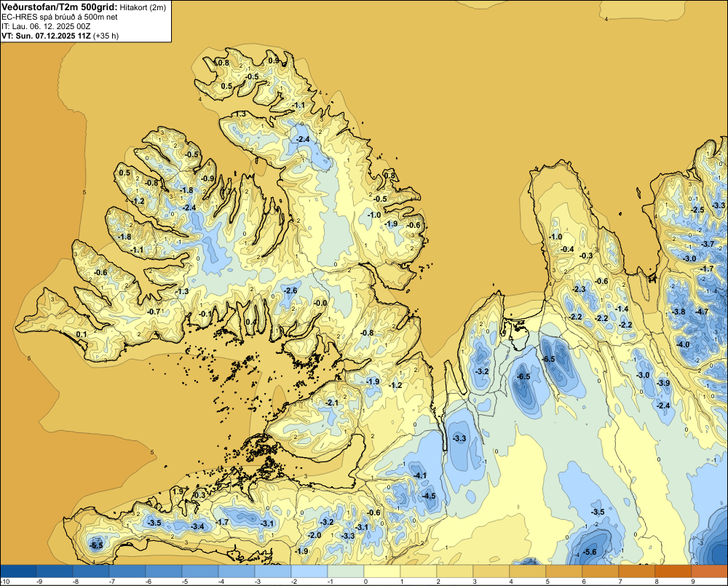Image resolution: width=728 pixels, height=586 pixels.
Task: Click the -5.5 temperature label on the map
Action: pyautogui.click(x=97, y=546)
